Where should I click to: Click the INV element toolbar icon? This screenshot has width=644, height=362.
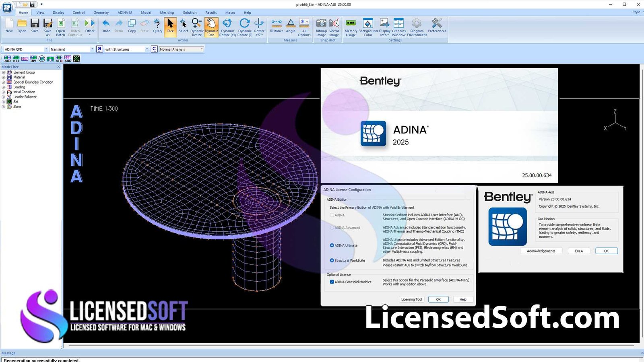[x=33, y=59]
